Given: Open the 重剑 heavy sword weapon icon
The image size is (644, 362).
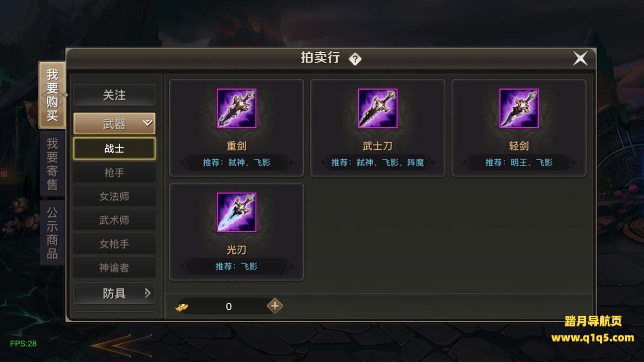Looking at the screenshot, I should tap(236, 109).
